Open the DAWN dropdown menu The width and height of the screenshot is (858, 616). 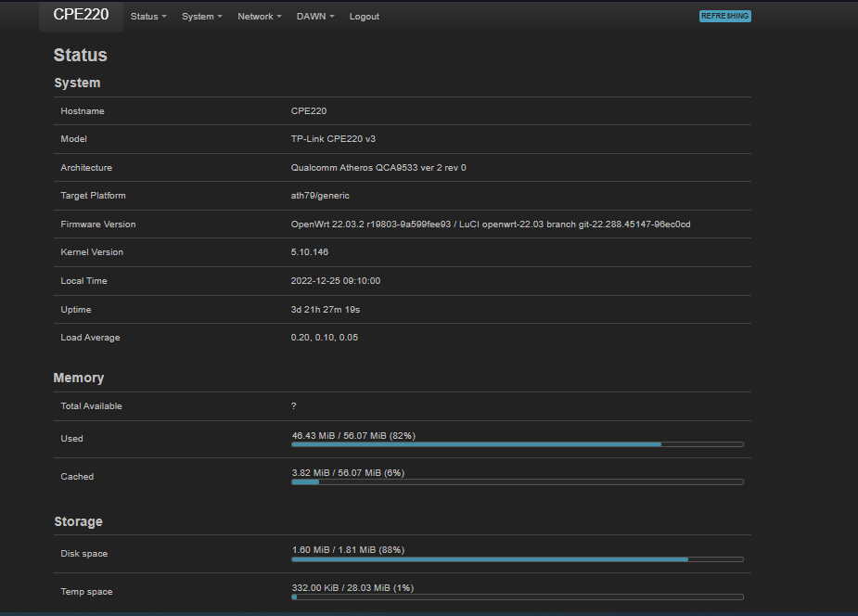tap(315, 17)
